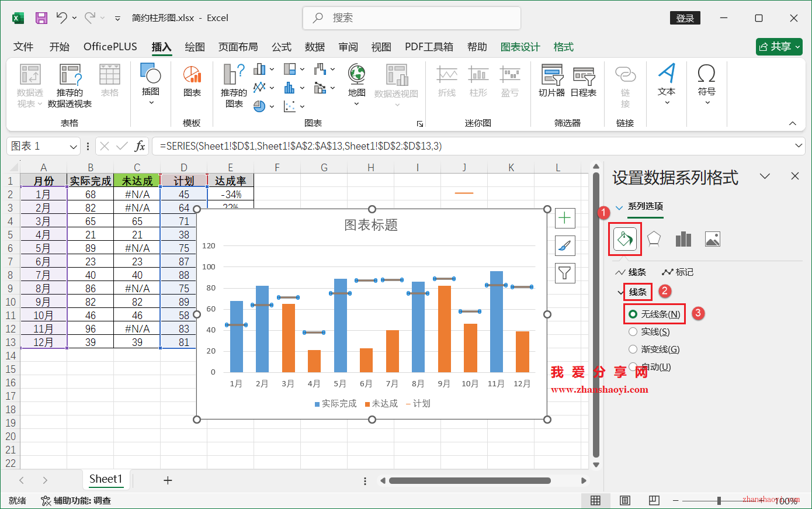
Task: Click the Chart Filters funnel beside the chart
Action: pyautogui.click(x=564, y=273)
